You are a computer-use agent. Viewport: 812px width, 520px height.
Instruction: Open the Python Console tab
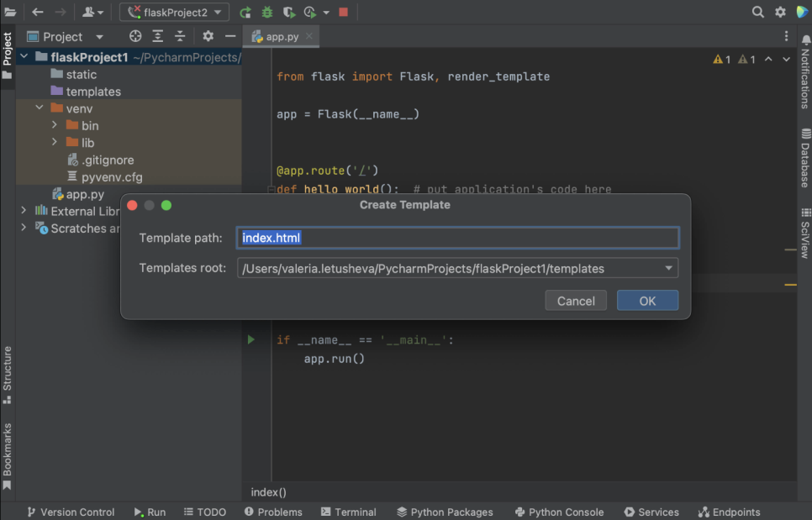(x=557, y=512)
